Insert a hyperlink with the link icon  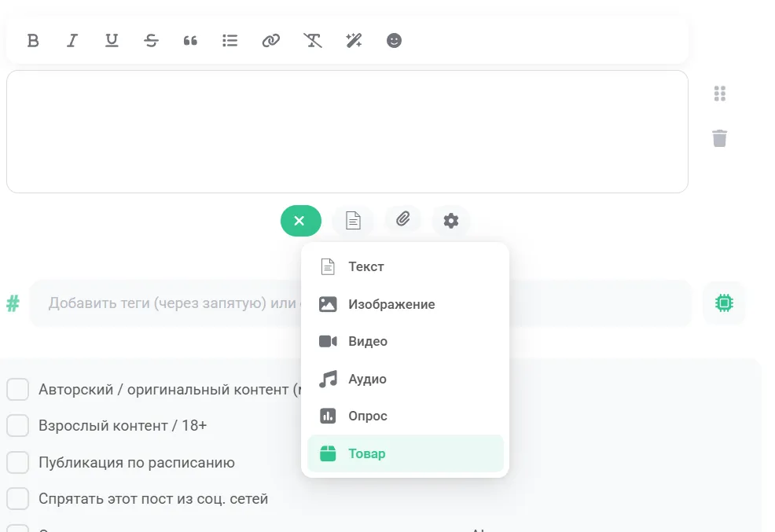[x=271, y=41]
